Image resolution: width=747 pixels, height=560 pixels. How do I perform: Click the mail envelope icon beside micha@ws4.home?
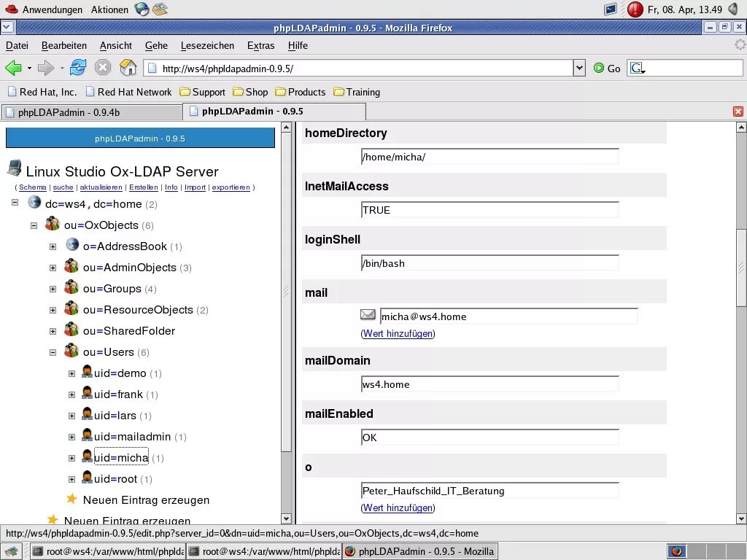click(x=368, y=314)
